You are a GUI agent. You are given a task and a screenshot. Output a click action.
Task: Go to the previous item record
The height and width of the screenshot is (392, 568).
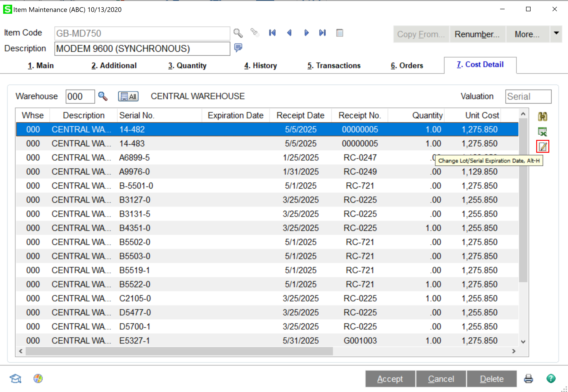(x=289, y=33)
